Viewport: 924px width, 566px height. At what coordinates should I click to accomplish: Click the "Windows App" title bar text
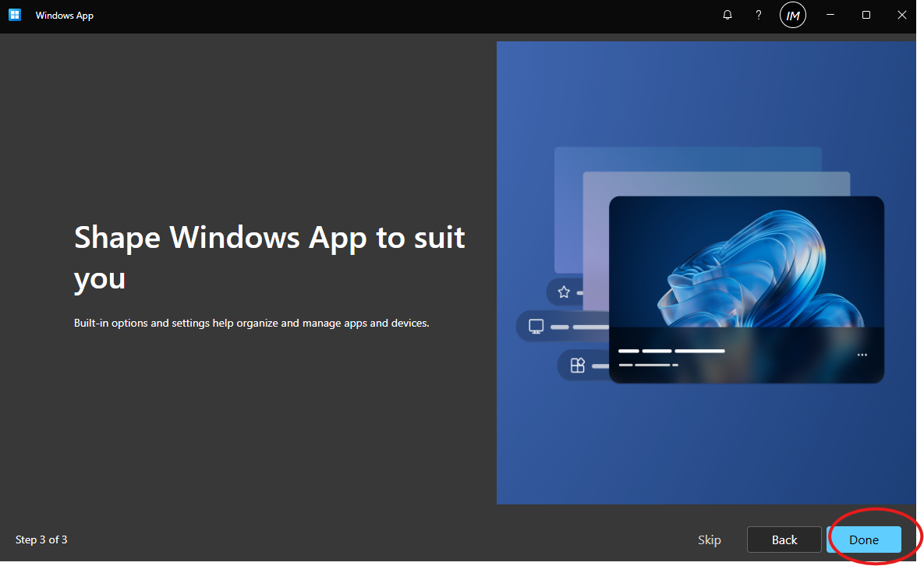pyautogui.click(x=65, y=16)
